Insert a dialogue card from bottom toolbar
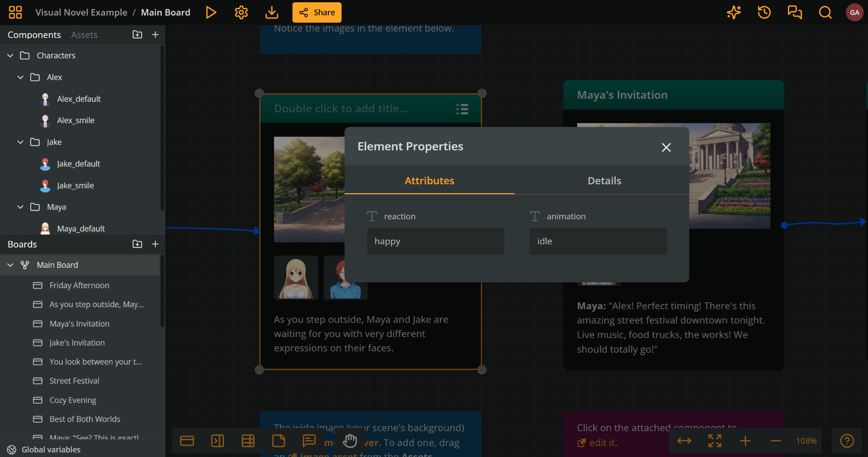Screen dimensions: 868x457 187,441
